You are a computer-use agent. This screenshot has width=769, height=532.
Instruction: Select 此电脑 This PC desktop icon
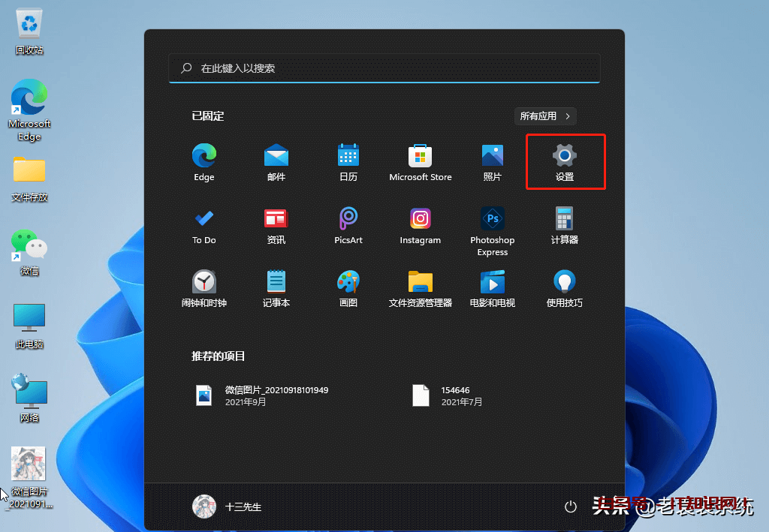coord(29,326)
